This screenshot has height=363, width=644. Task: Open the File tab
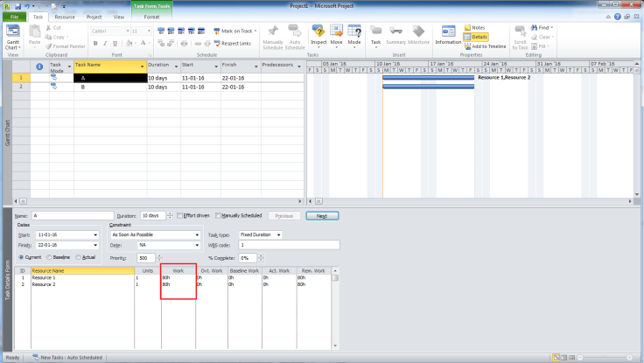coord(14,17)
